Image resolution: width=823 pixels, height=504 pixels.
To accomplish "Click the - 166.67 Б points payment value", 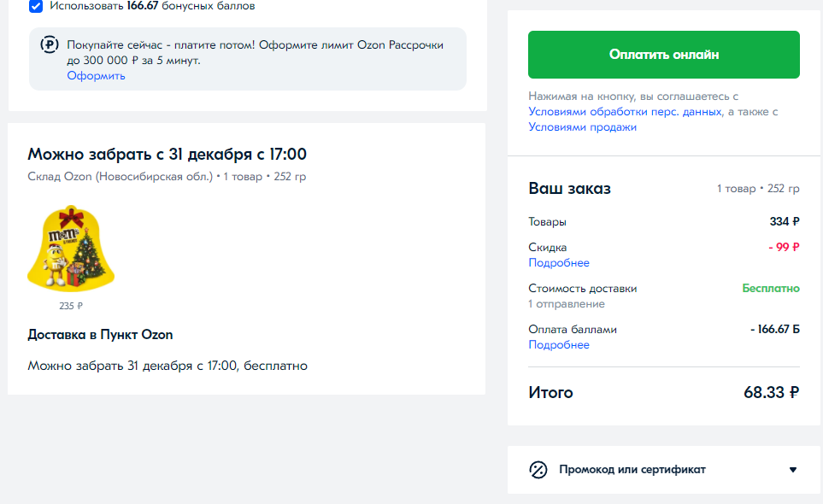I will (774, 330).
